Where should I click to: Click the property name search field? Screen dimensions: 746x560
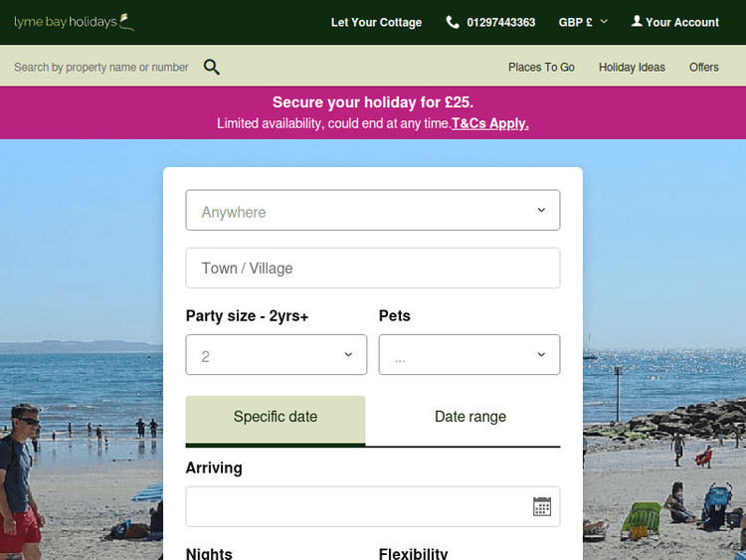point(101,68)
